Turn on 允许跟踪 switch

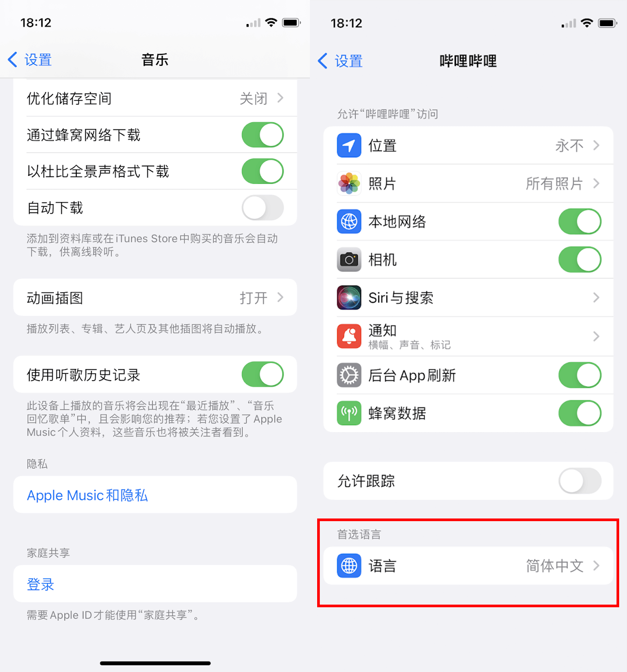[x=580, y=481]
